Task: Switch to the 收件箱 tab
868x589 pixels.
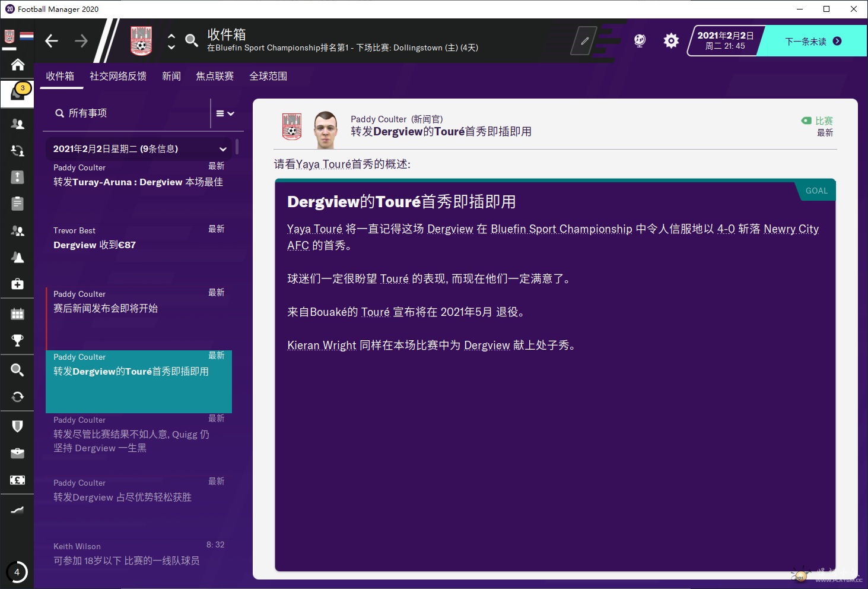Action: 60,76
